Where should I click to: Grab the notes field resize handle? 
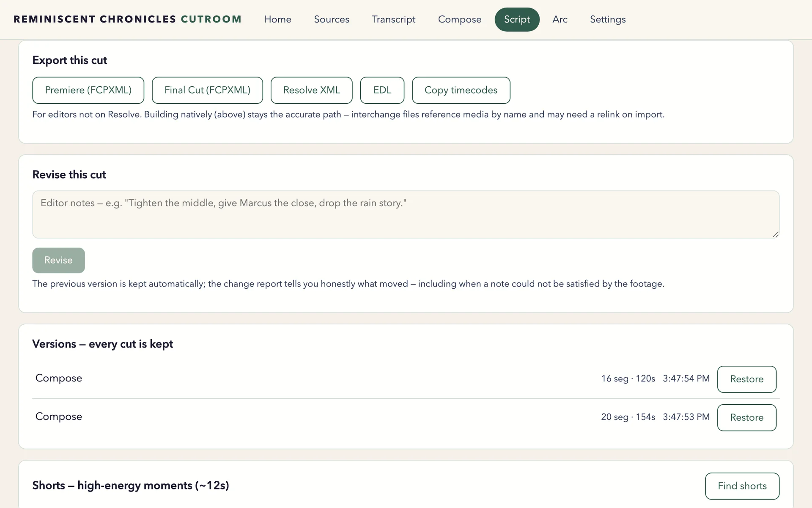(775, 234)
